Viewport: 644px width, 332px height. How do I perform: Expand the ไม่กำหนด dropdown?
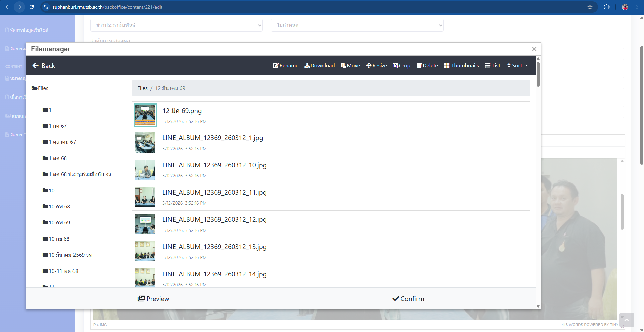tap(357, 25)
